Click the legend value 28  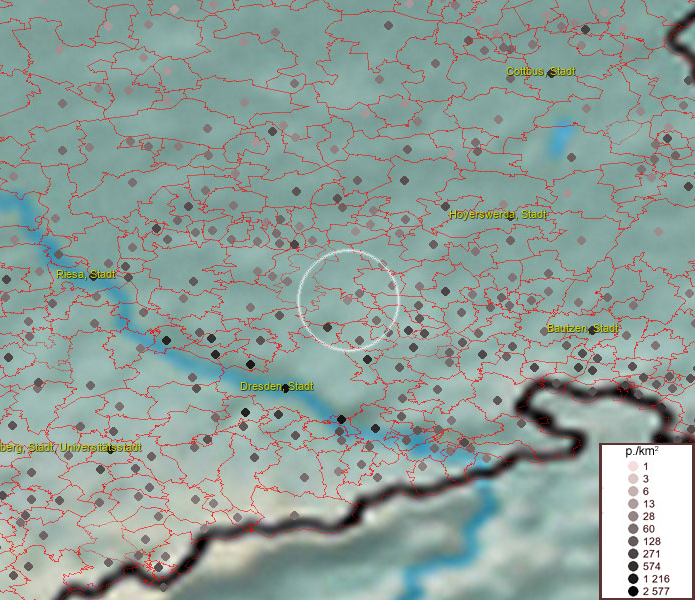(648, 516)
